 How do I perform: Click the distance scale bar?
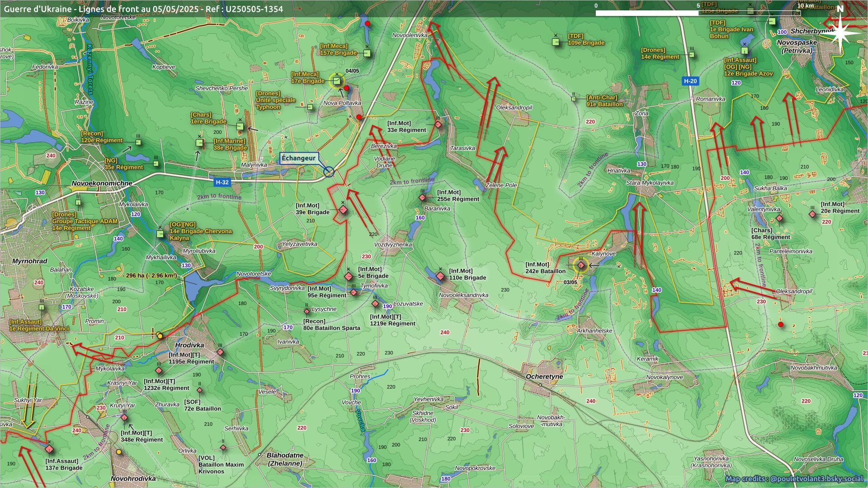click(698, 13)
